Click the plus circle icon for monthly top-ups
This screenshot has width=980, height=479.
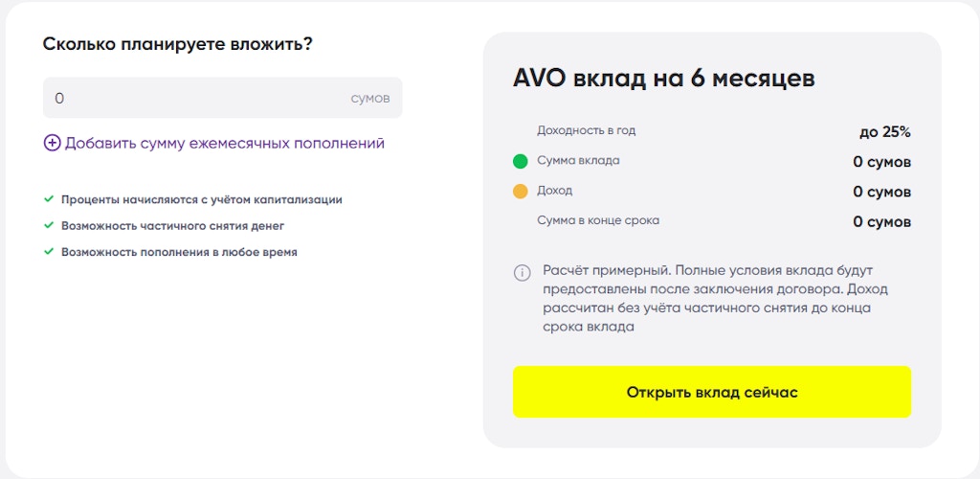pos(52,143)
